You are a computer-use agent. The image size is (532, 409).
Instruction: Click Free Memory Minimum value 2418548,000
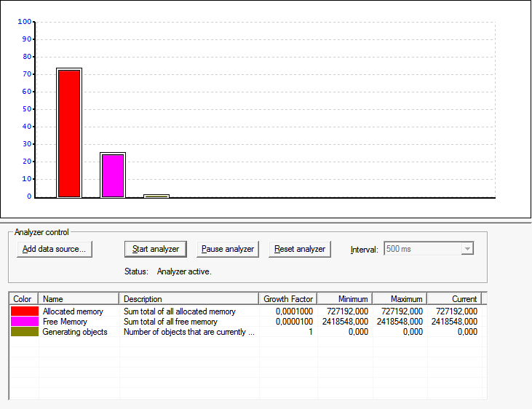(345, 322)
